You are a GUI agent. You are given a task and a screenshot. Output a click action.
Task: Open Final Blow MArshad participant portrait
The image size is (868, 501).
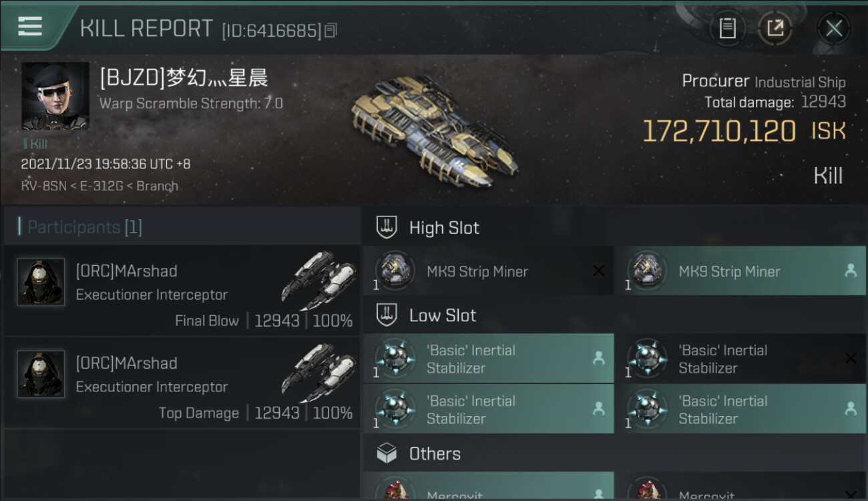[x=41, y=282]
